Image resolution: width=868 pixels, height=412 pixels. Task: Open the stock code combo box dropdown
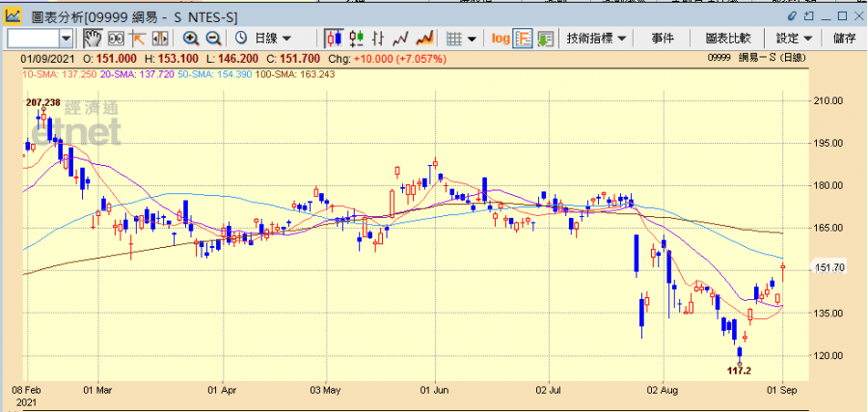pyautogui.click(x=67, y=39)
